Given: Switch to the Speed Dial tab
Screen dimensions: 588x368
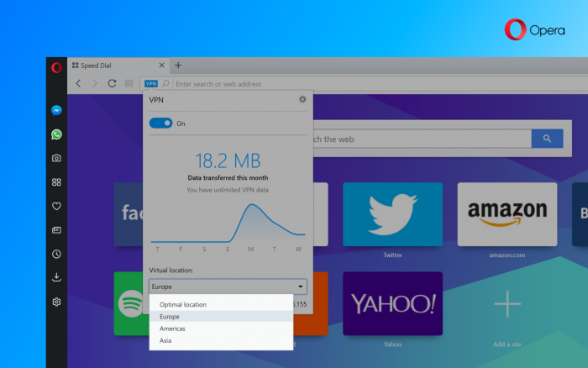Looking at the screenshot, I should pos(118,66).
